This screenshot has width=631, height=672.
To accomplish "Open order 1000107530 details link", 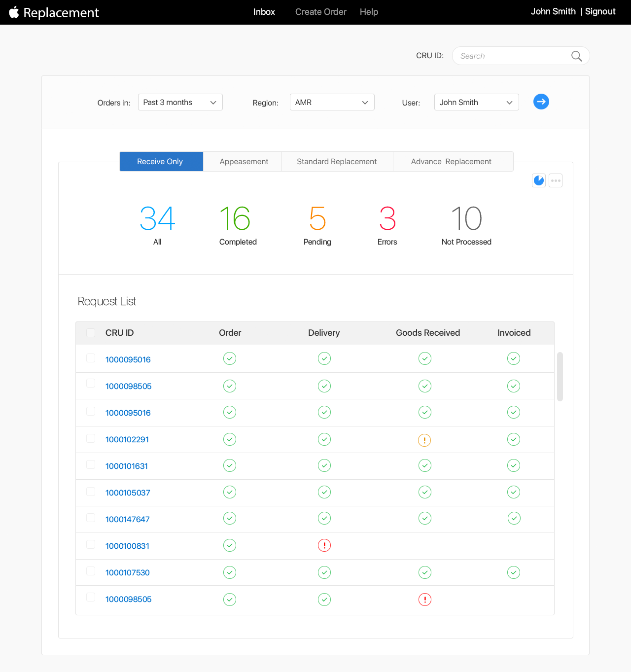I will pyautogui.click(x=127, y=572).
